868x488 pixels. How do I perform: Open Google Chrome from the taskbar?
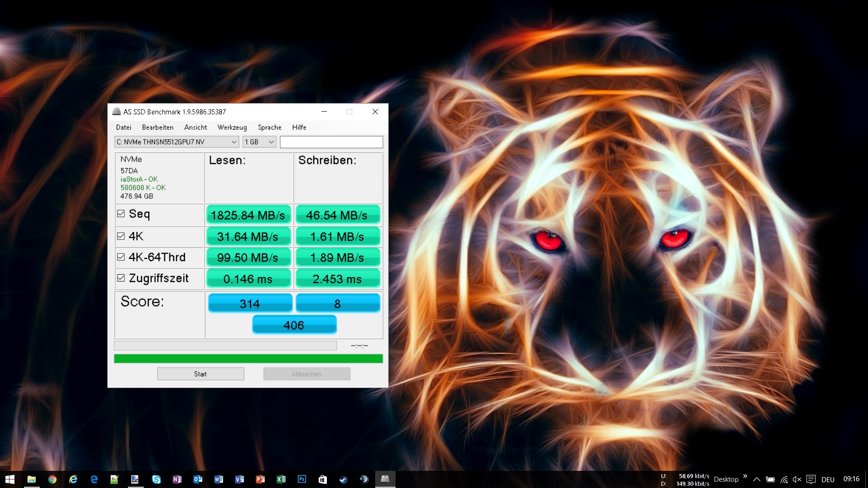(x=52, y=479)
